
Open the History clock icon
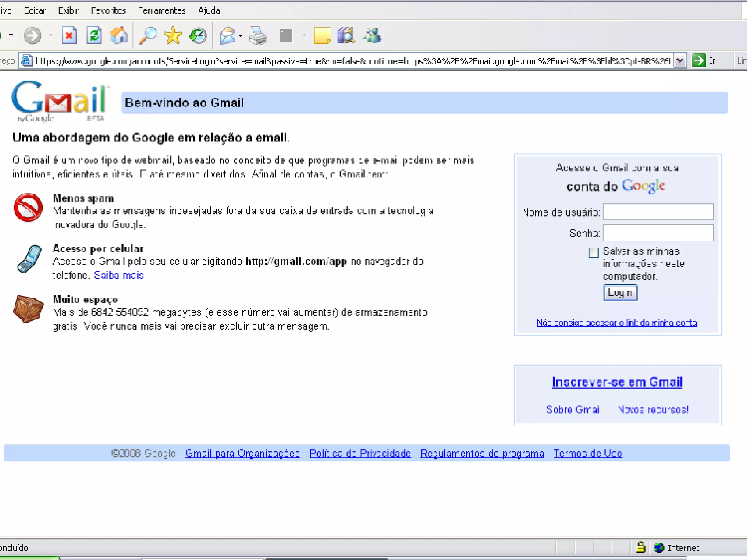(198, 36)
